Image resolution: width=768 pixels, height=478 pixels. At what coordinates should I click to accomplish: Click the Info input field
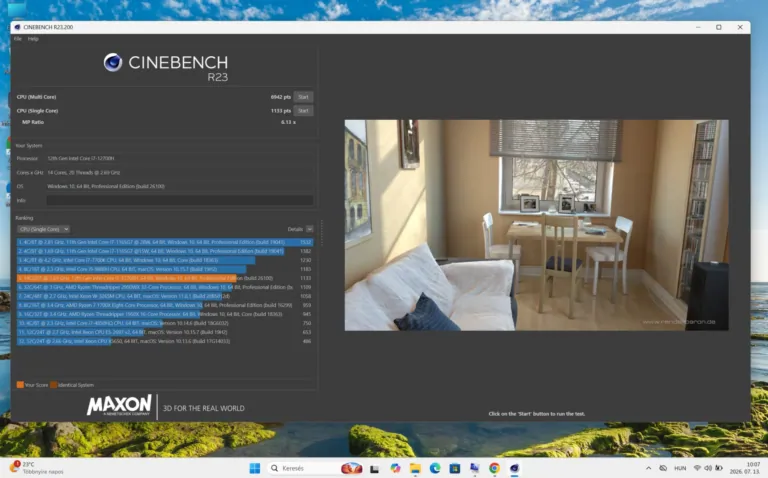180,200
